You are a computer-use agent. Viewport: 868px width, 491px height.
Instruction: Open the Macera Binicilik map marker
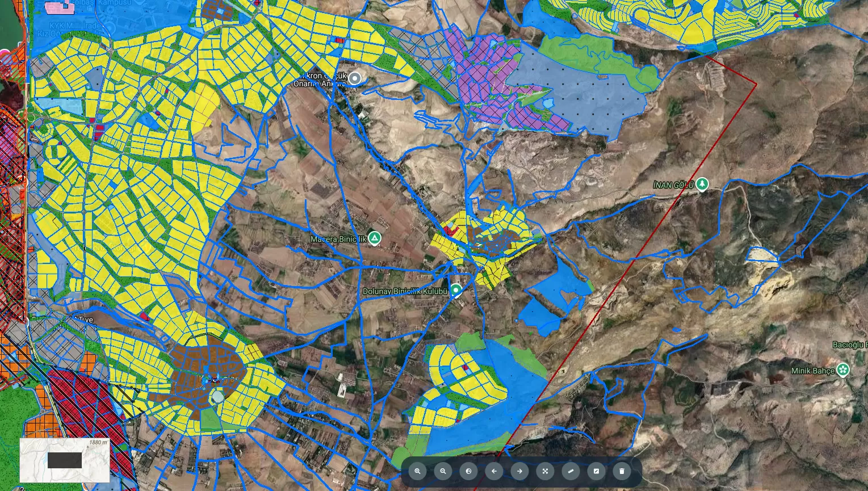(x=374, y=238)
